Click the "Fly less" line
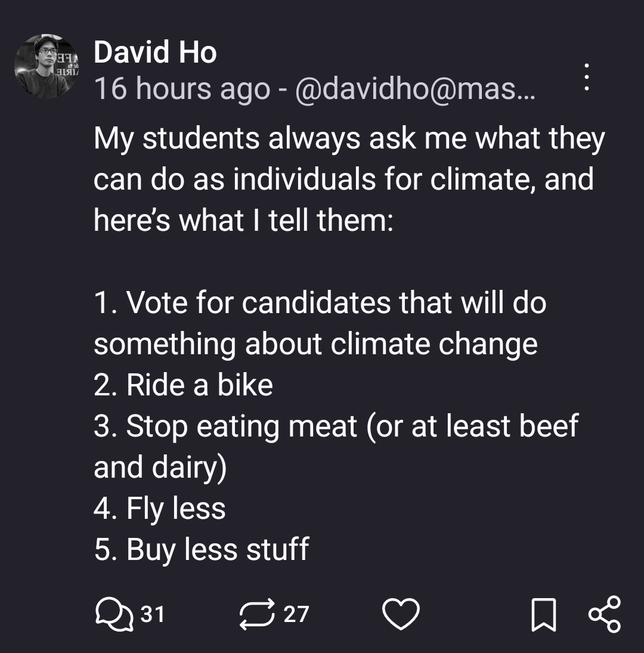644x653 pixels. (x=160, y=508)
